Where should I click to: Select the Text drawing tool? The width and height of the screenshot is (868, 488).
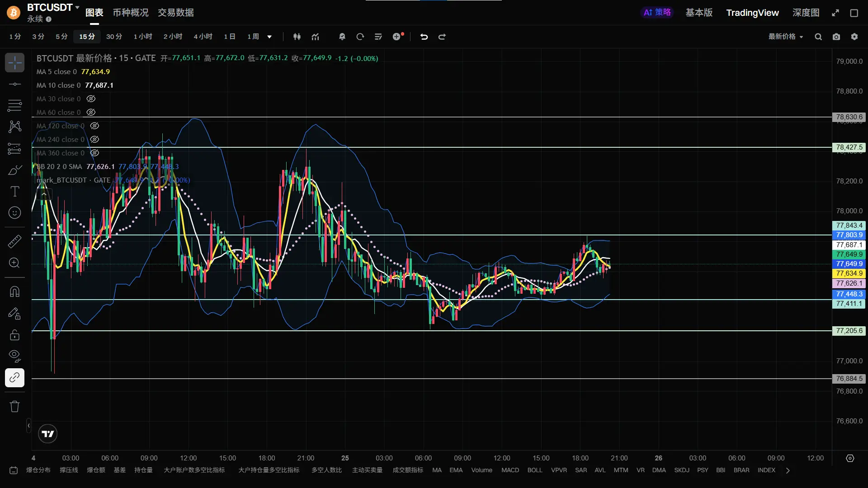point(14,192)
